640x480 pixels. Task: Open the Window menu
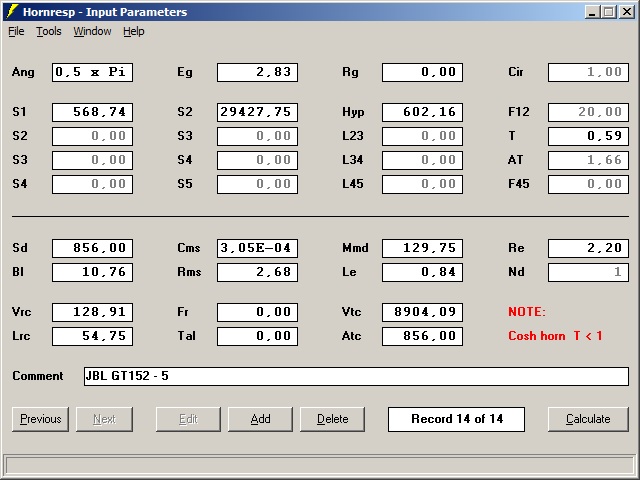click(92, 31)
